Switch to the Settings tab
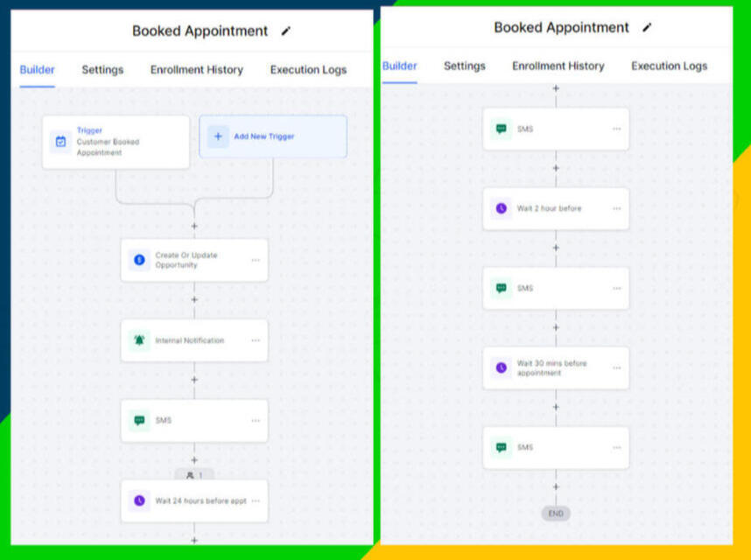 point(102,69)
